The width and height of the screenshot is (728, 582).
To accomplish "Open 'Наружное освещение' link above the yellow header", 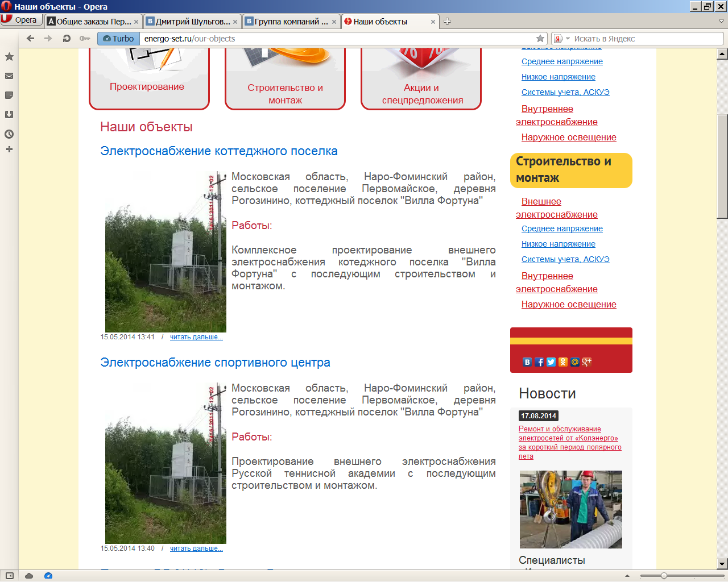I will (569, 137).
